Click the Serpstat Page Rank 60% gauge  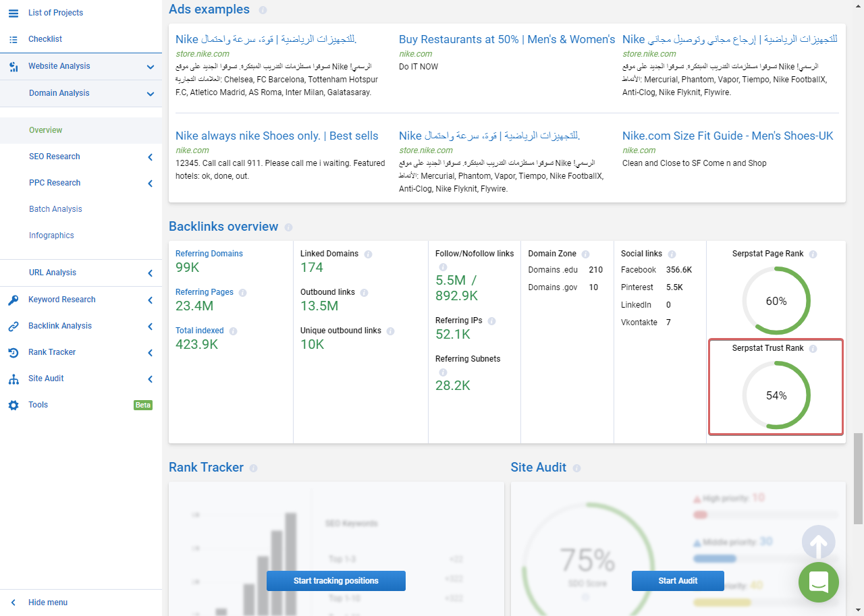(x=776, y=301)
